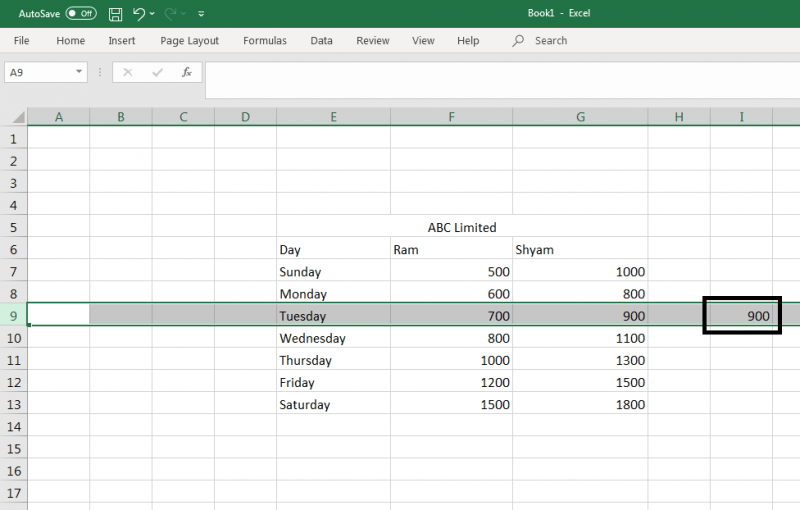This screenshot has width=800, height=510.
Task: Click cell I9 containing 900
Action: coord(742,316)
